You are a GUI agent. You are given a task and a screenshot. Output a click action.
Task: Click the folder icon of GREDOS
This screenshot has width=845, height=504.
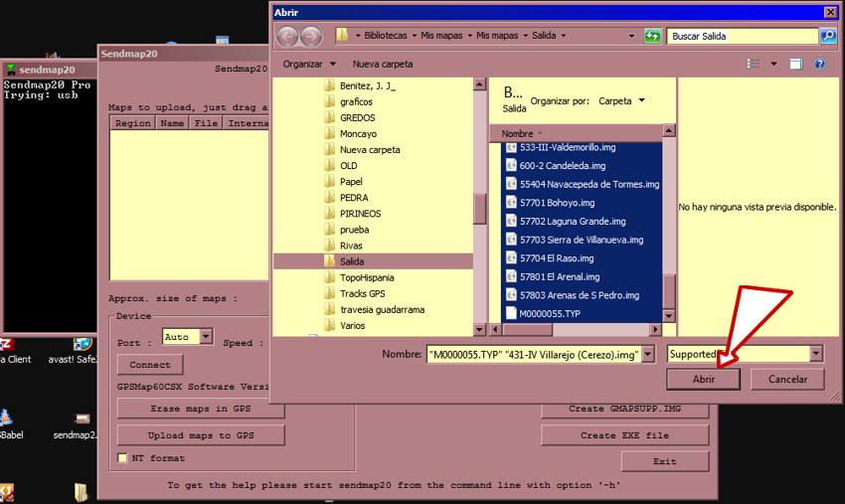click(x=330, y=117)
